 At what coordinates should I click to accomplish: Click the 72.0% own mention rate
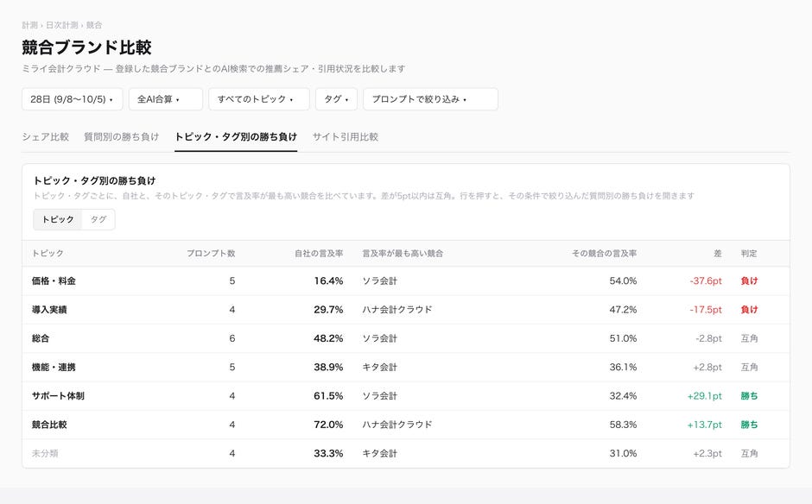[x=328, y=425]
